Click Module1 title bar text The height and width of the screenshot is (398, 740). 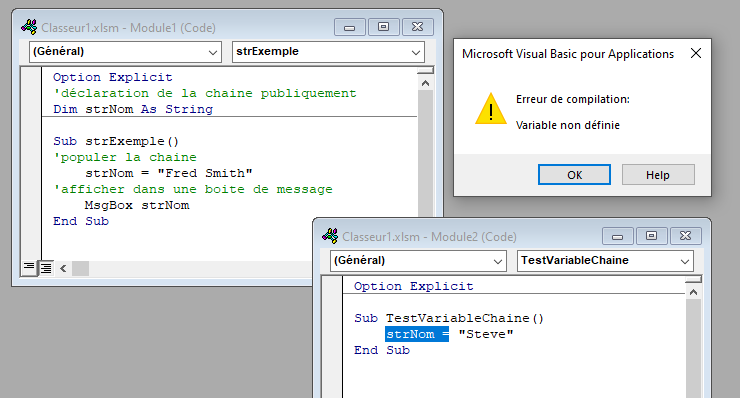coord(128,28)
